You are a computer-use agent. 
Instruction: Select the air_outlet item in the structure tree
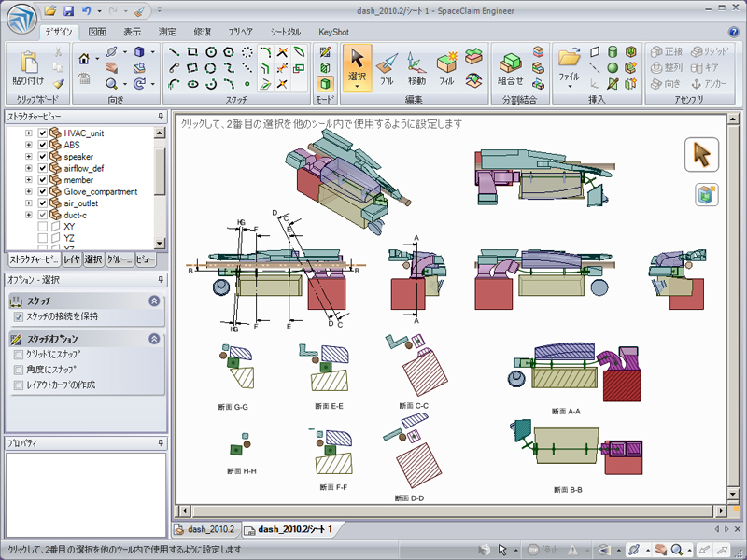(x=81, y=203)
